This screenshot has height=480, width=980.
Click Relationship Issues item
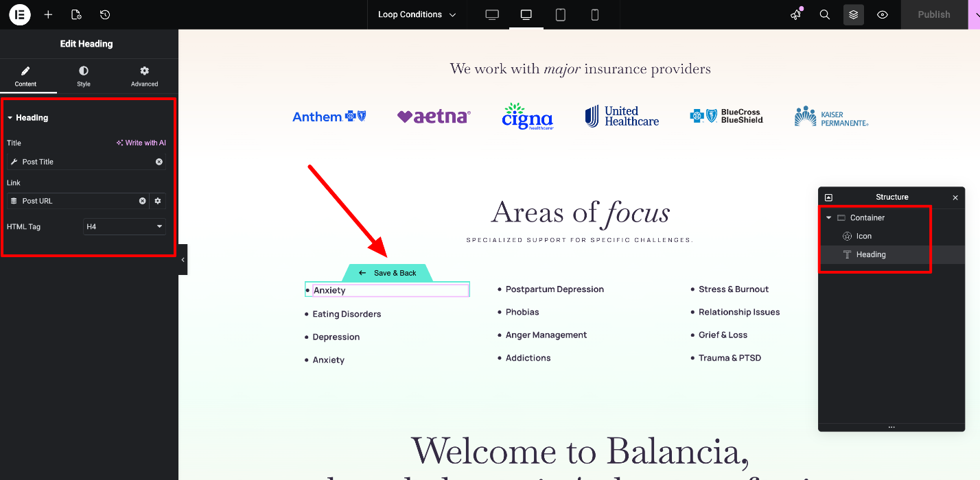739,312
